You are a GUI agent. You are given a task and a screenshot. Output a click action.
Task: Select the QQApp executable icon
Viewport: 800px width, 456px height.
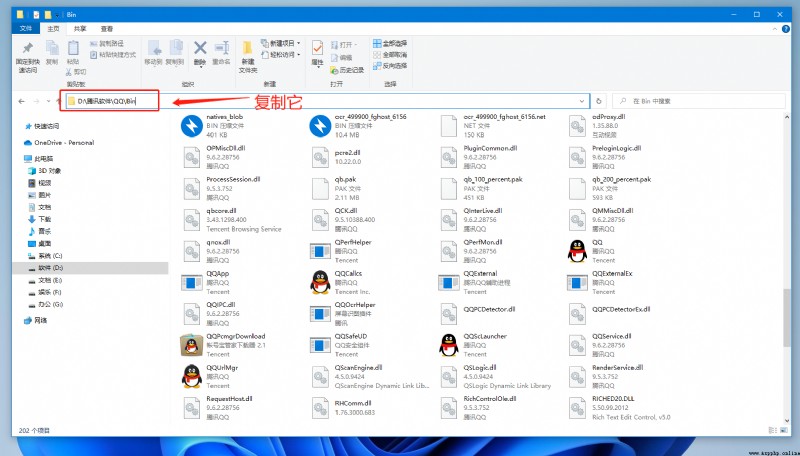coord(191,282)
